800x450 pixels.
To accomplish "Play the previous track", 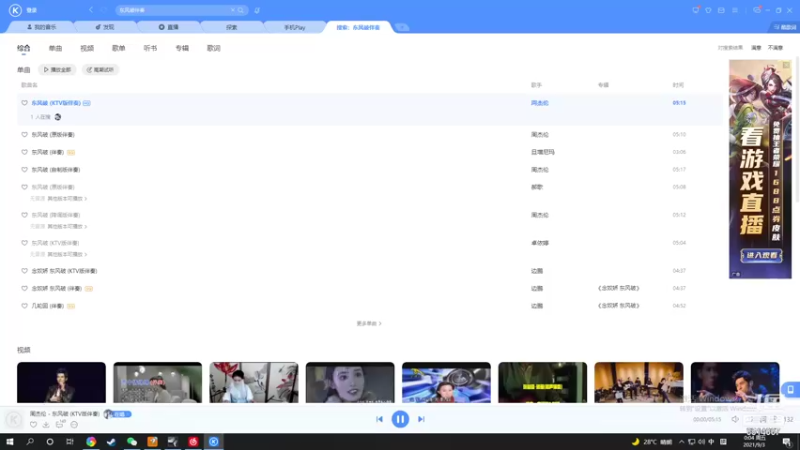I will [379, 419].
